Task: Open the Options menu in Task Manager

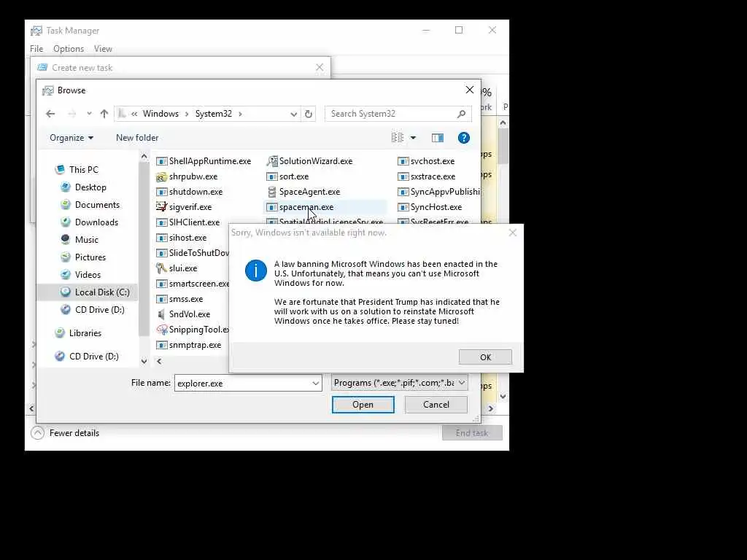Action: 69,49
